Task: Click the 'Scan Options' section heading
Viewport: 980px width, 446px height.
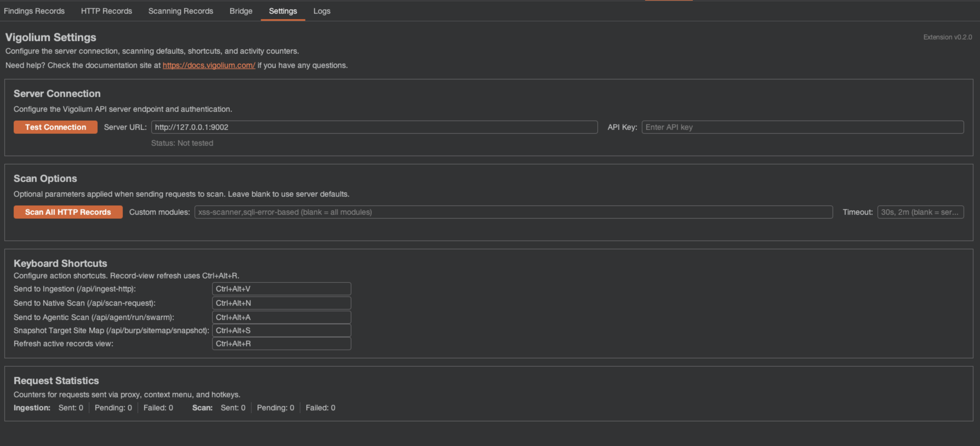Action: point(45,178)
